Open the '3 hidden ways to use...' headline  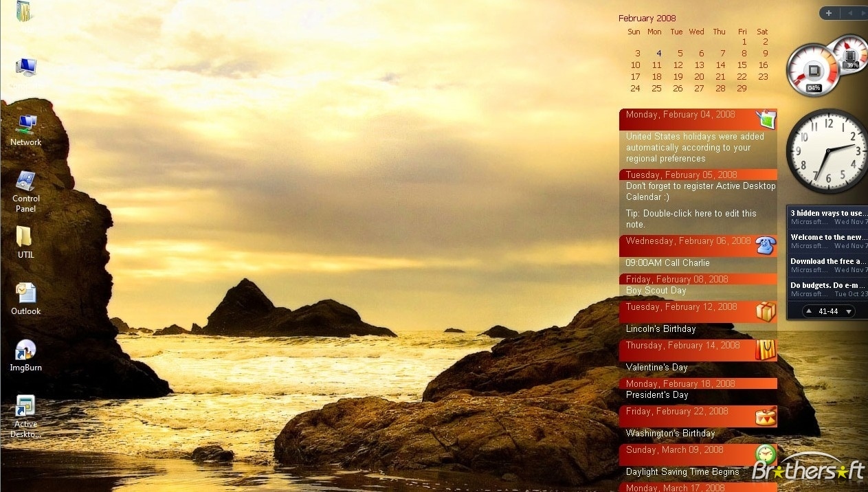[x=827, y=213]
